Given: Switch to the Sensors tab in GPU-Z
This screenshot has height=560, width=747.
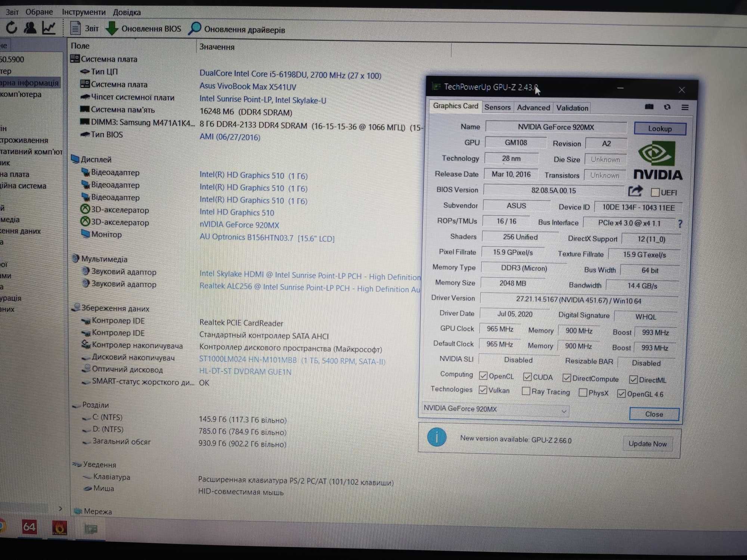Looking at the screenshot, I should click(x=498, y=107).
